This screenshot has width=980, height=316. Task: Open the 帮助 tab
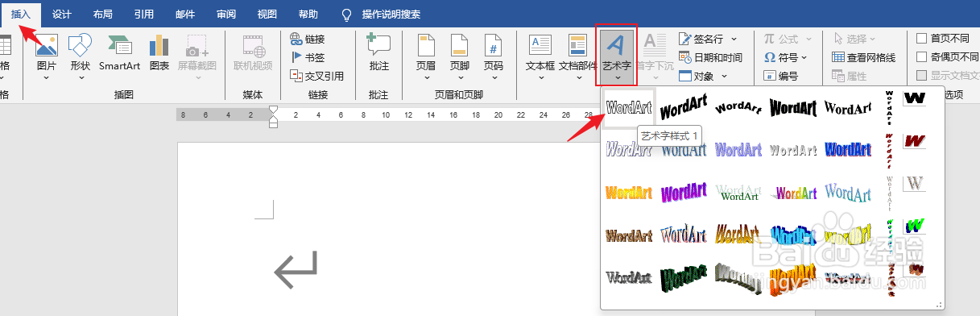(x=308, y=14)
